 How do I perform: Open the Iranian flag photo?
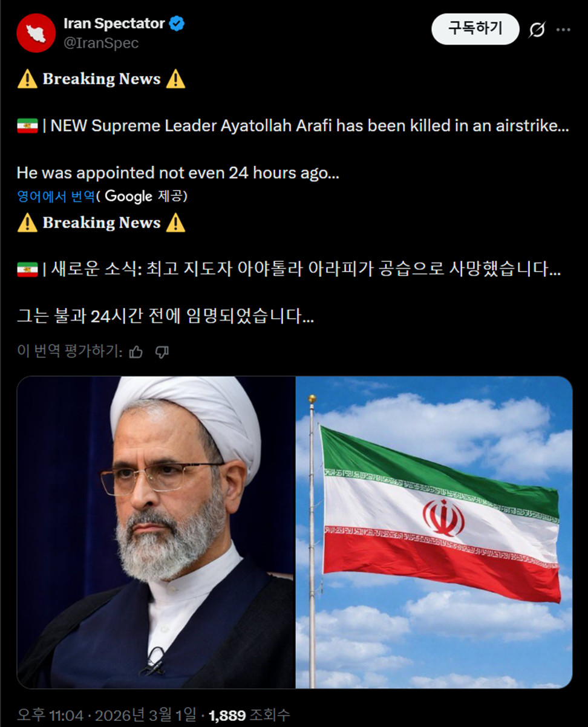pos(434,532)
